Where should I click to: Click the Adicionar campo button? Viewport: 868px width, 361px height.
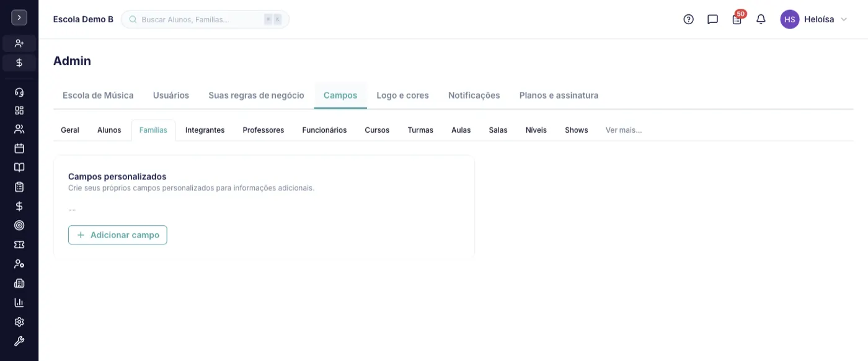[118, 235]
